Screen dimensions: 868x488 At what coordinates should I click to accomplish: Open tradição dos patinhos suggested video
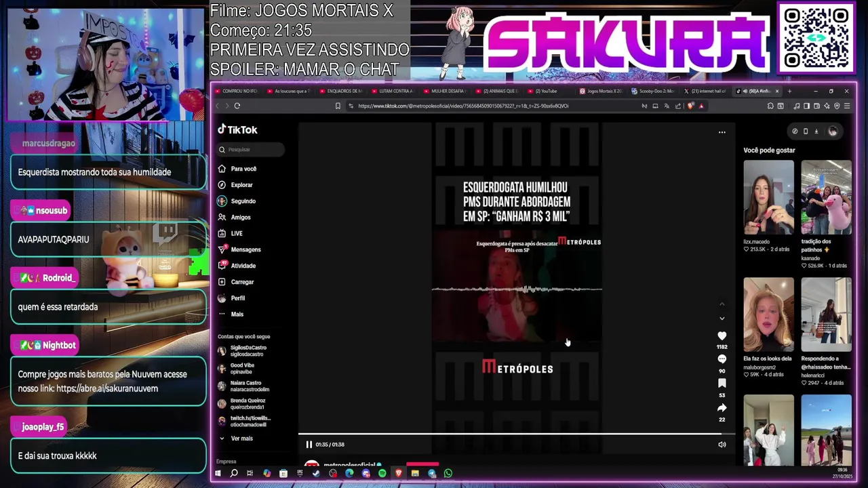pos(826,197)
